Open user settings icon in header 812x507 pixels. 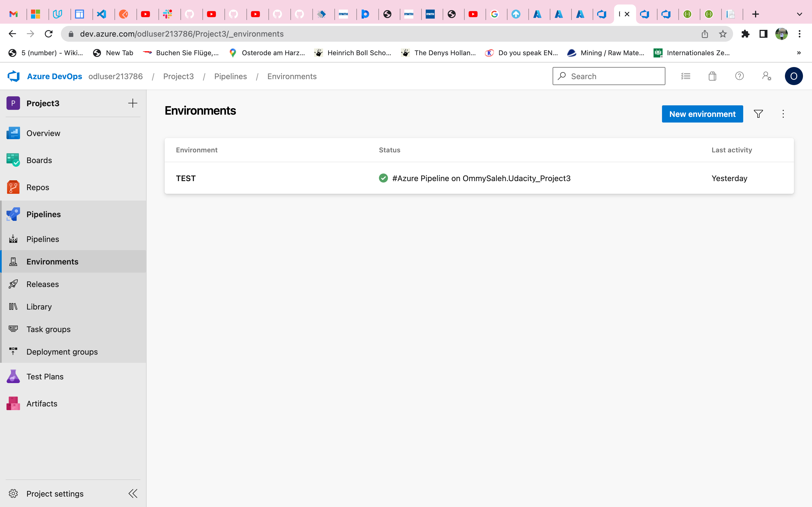click(x=766, y=76)
